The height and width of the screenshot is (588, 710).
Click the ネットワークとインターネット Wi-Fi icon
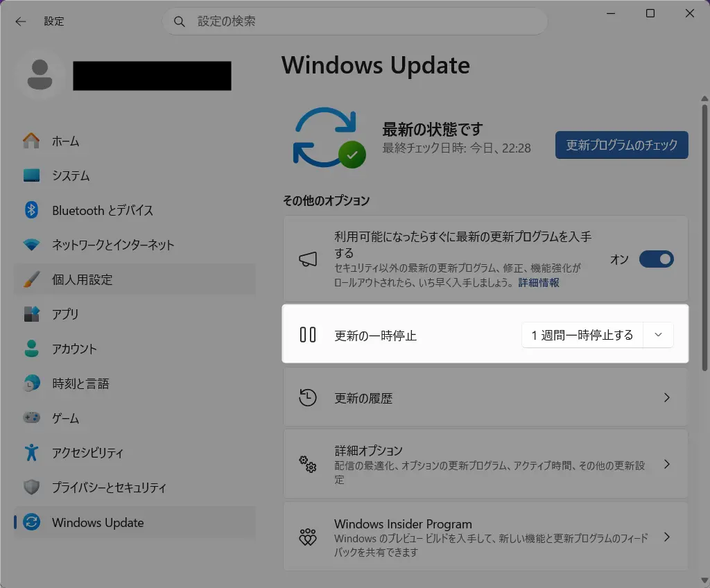click(x=31, y=245)
